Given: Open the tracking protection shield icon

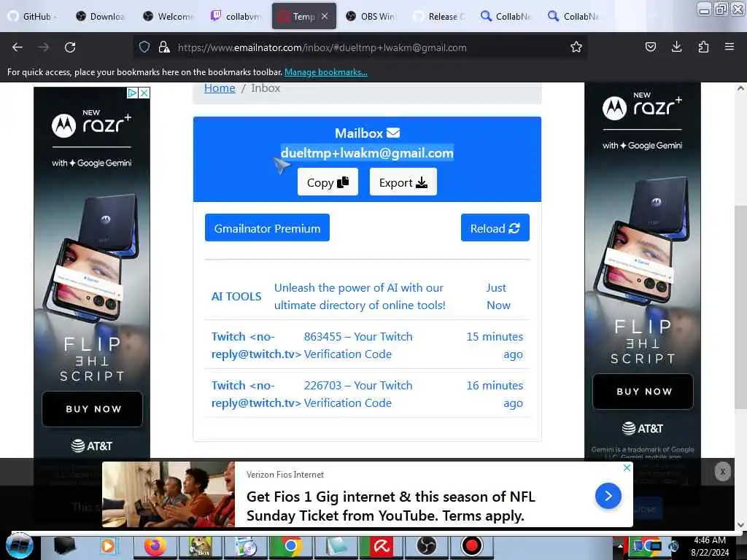Looking at the screenshot, I should (x=144, y=47).
